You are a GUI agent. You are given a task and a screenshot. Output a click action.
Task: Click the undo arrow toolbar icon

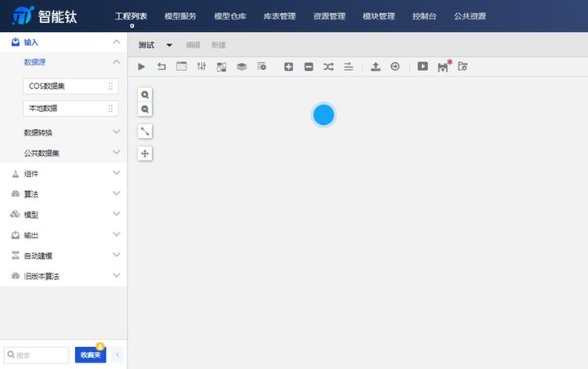pyautogui.click(x=162, y=67)
